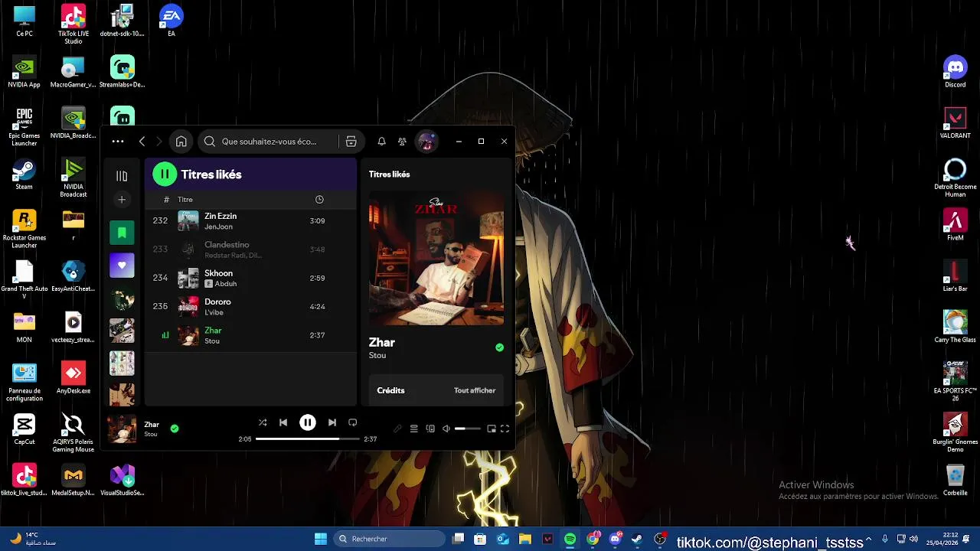Open the Windows Start menu

point(321,539)
